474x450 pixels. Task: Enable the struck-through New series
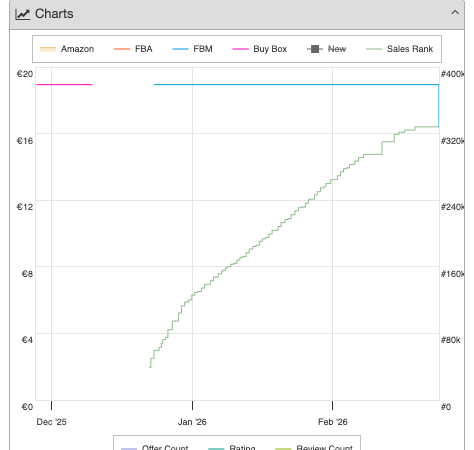pos(326,49)
